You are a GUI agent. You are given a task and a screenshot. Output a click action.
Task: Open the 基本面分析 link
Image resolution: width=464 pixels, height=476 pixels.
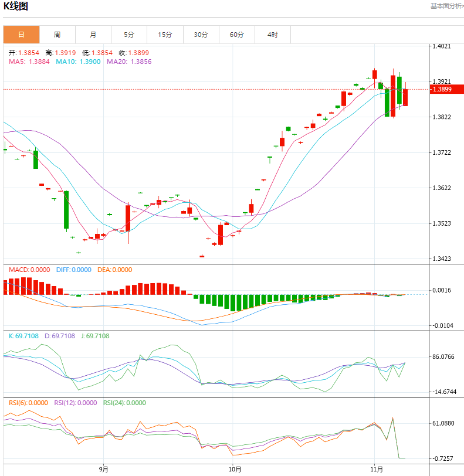[x=447, y=6]
